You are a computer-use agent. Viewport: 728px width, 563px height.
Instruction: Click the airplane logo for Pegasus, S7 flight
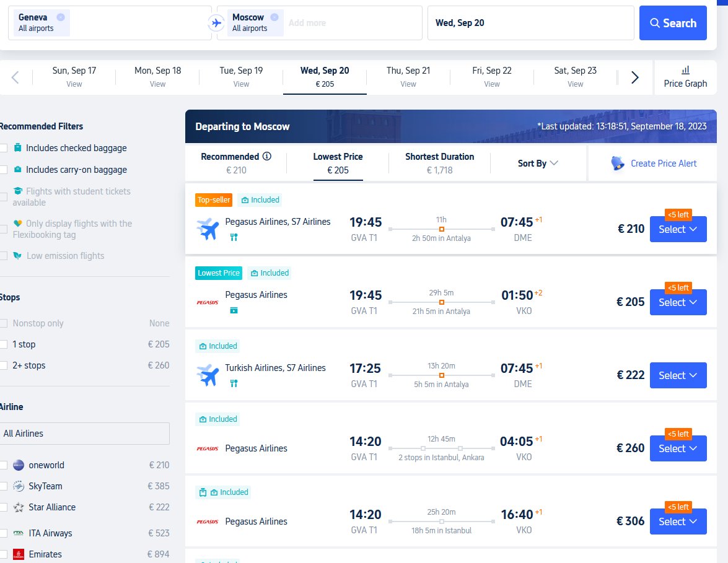coord(207,229)
